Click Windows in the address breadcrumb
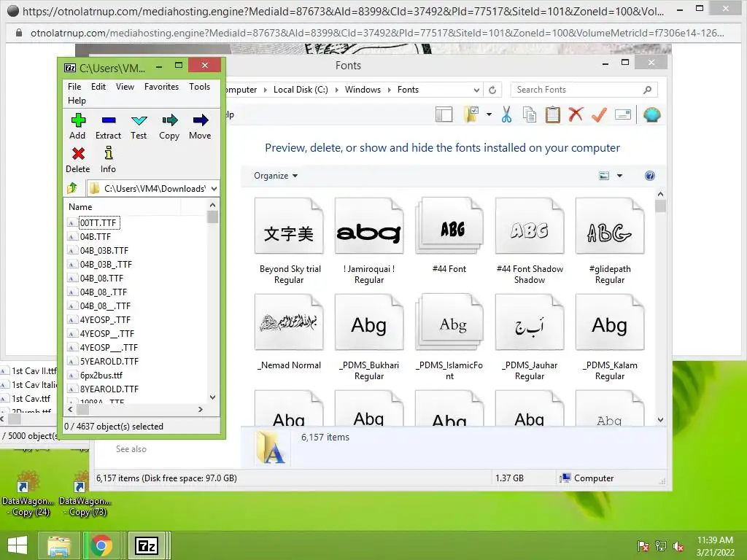747x560 pixels. point(363,90)
